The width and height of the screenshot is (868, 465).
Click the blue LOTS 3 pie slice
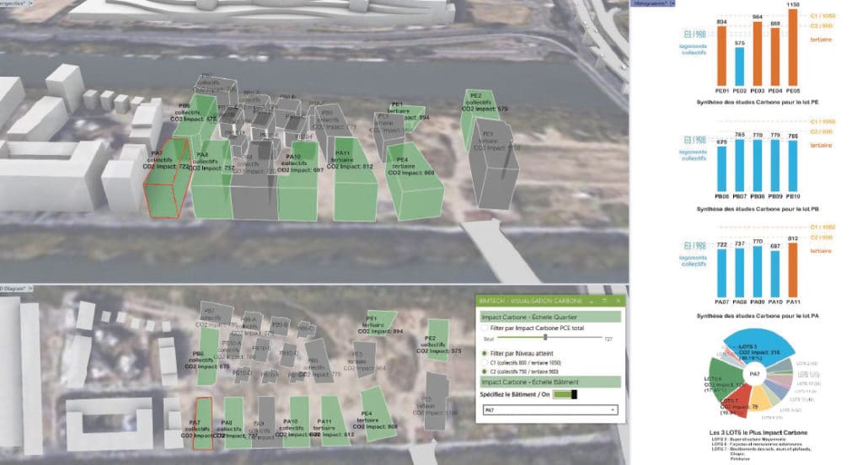(759, 348)
